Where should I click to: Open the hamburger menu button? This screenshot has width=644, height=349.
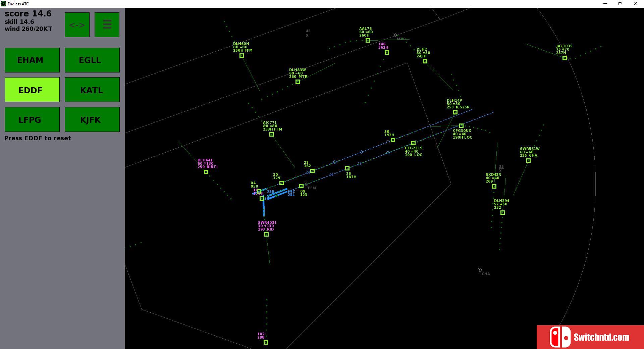pos(107,25)
